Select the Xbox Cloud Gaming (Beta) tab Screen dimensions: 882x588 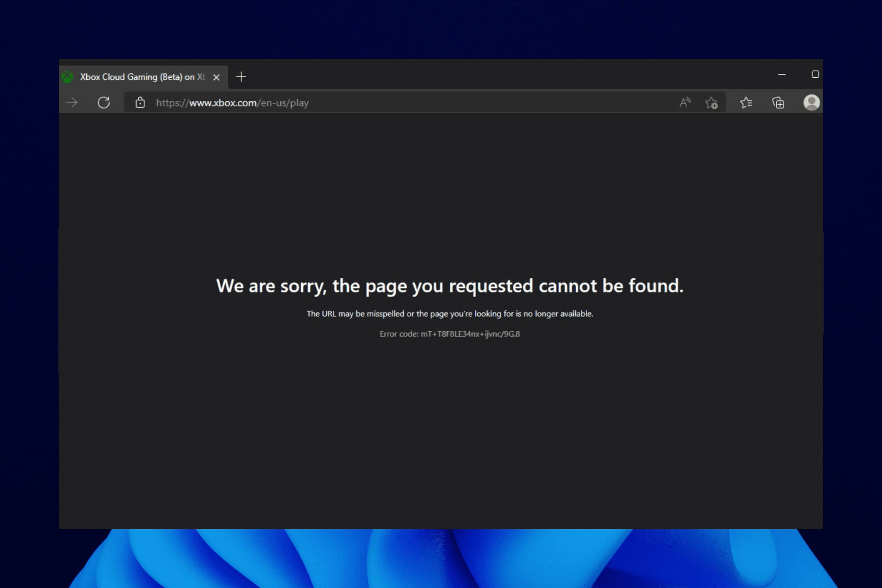pos(143,77)
